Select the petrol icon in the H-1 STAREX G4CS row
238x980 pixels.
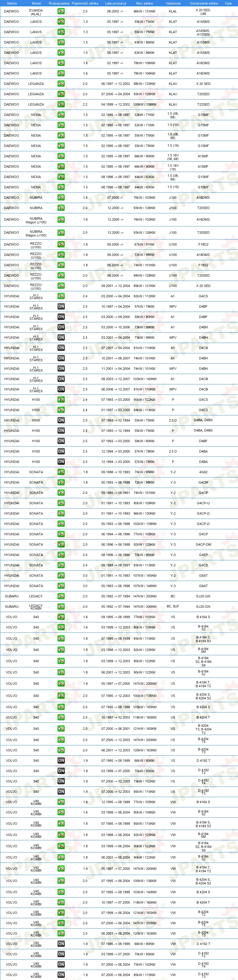pos(61,296)
